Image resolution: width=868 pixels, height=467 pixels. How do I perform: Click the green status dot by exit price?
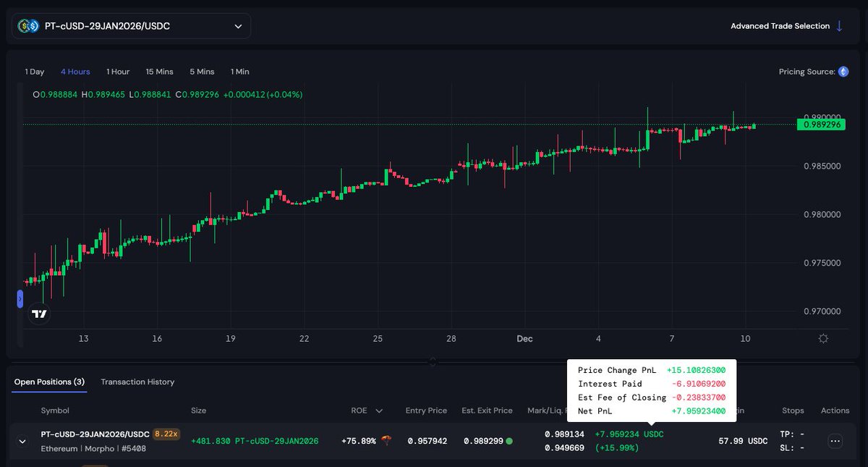pos(509,441)
